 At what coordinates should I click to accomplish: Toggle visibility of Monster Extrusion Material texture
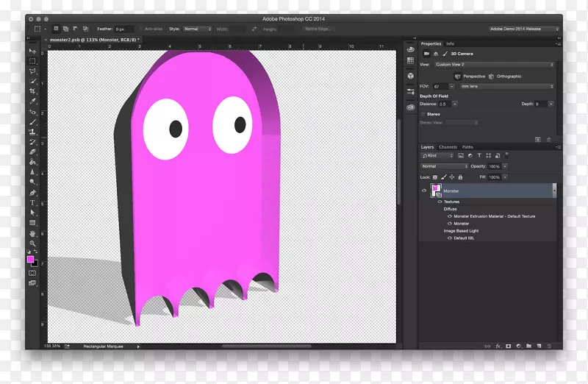point(450,216)
